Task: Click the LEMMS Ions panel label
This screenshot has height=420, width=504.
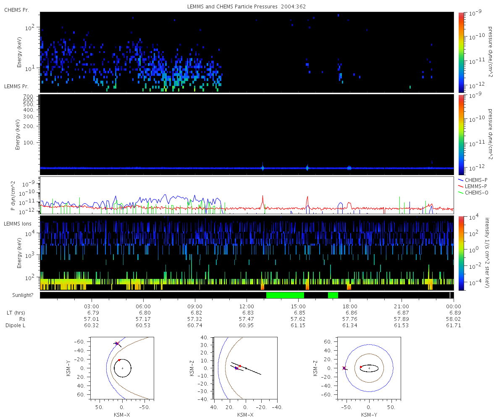Action: [x=18, y=223]
